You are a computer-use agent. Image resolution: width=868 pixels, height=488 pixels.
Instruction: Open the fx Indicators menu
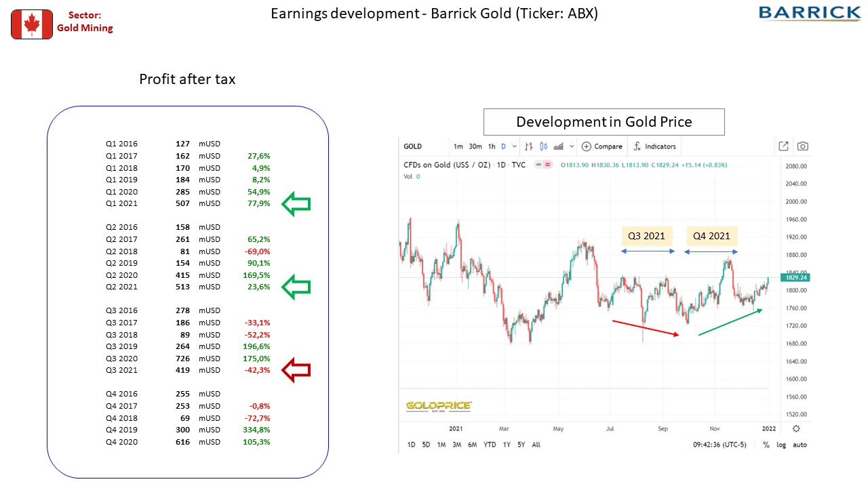point(655,146)
